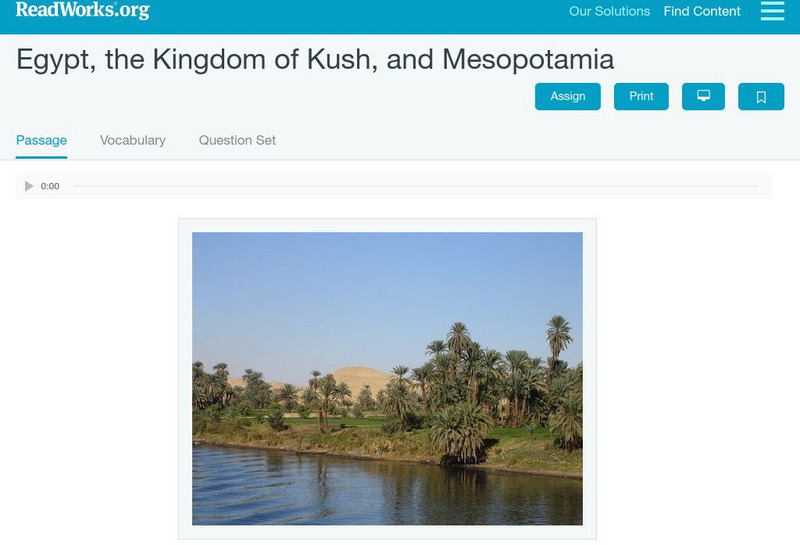The image size is (800, 545).
Task: Switch to the Vocabulary tab
Action: click(133, 140)
